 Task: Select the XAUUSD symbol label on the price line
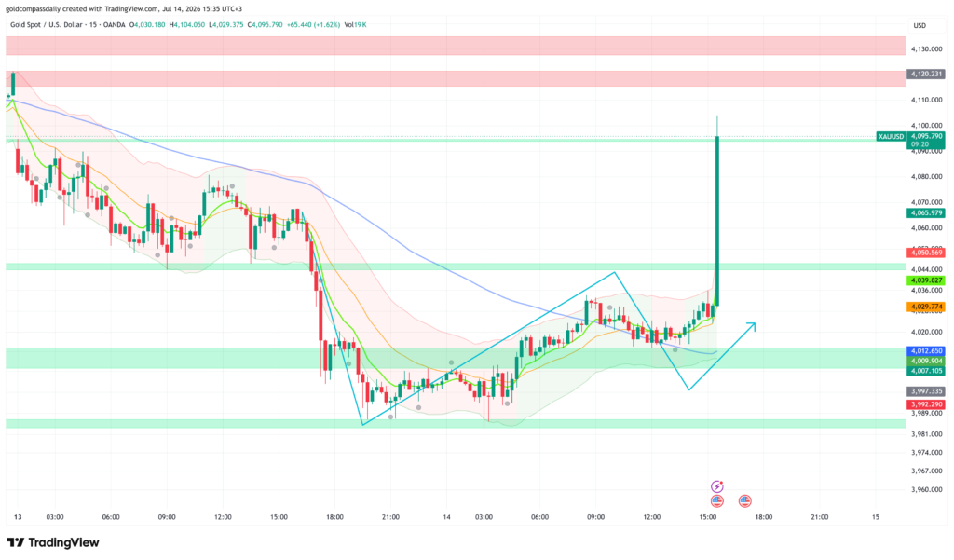coord(891,136)
